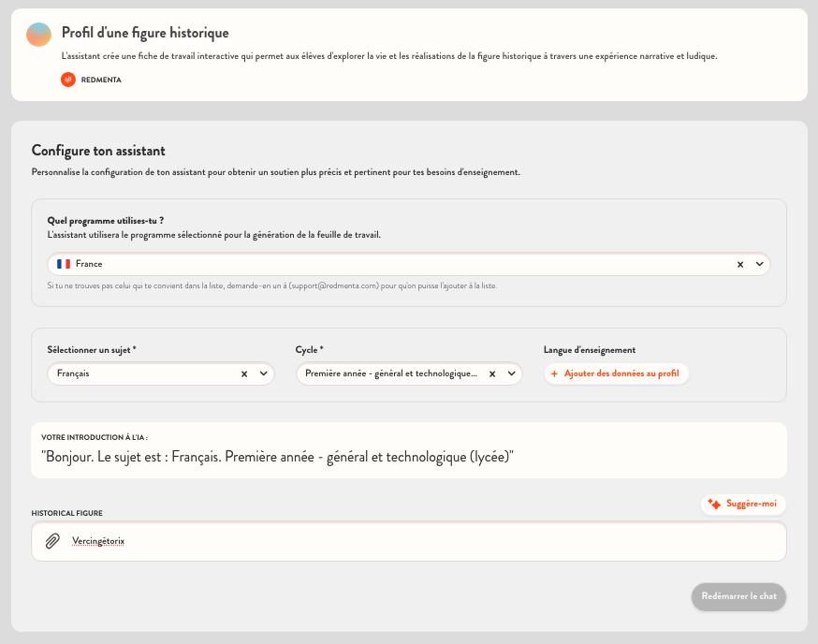Image resolution: width=818 pixels, height=644 pixels.
Task: Clear the selected Cycle value
Action: tap(492, 373)
